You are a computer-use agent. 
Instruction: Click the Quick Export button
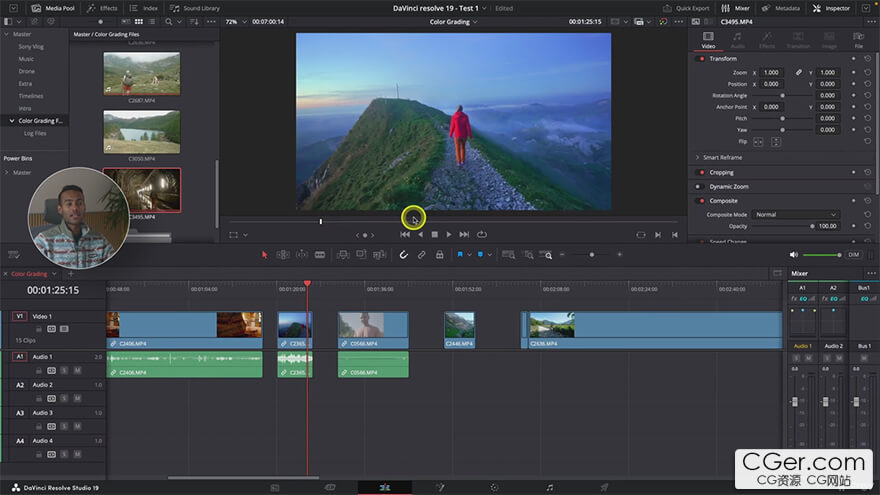[686, 8]
